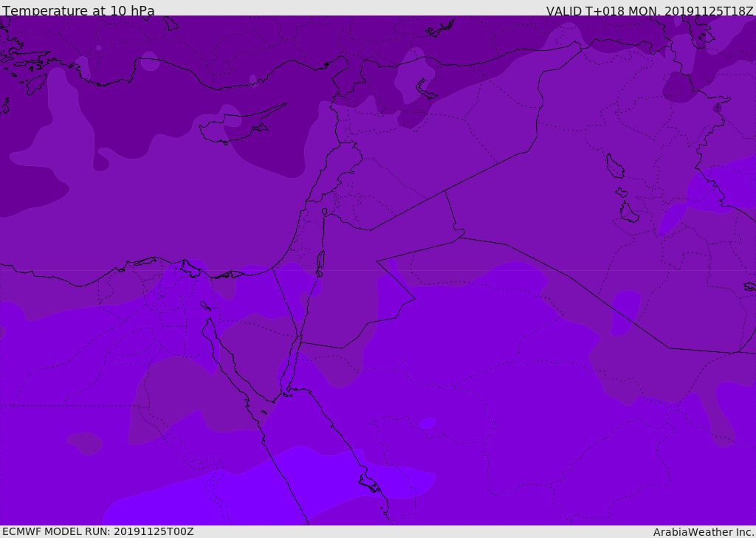
Task: Click the "ECMWF MODEL RUN: 20191125T00Z" footer text
Action: [98, 531]
